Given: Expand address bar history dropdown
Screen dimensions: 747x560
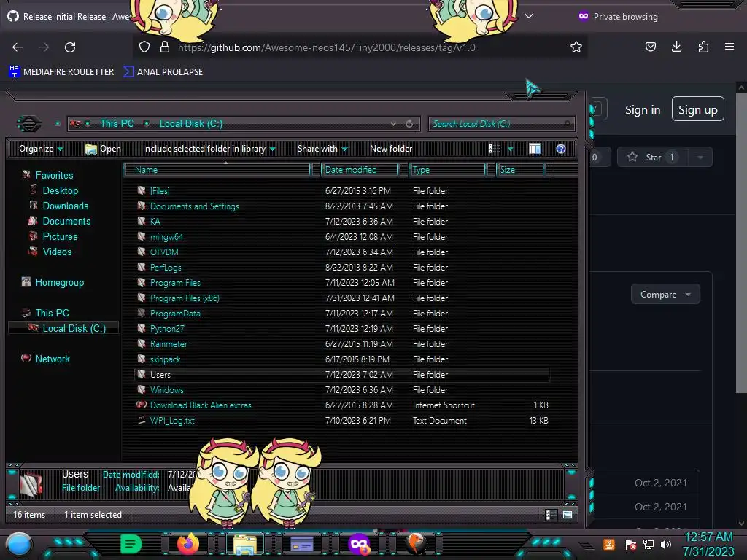Looking at the screenshot, I should click(x=393, y=124).
